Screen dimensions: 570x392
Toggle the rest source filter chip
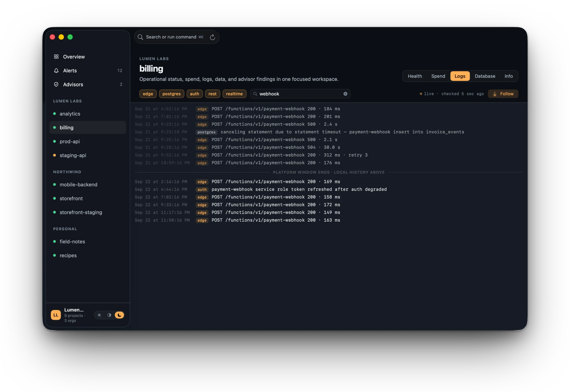coord(213,94)
